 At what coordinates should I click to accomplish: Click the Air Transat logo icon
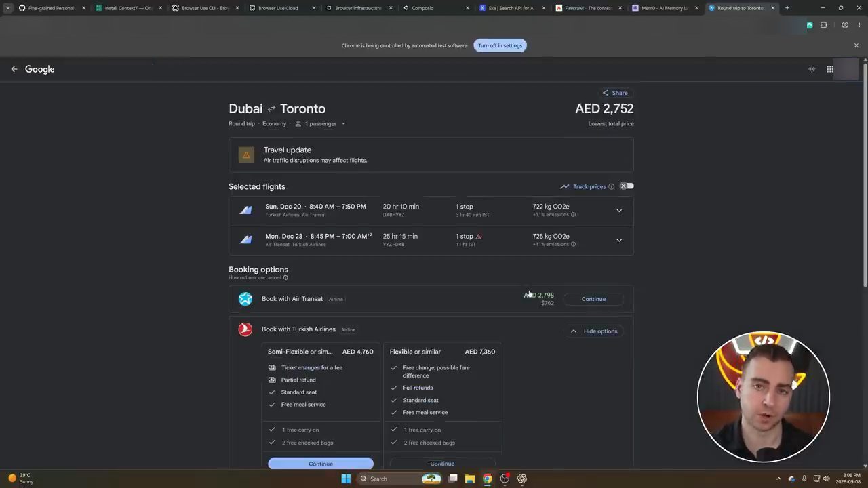tap(245, 299)
